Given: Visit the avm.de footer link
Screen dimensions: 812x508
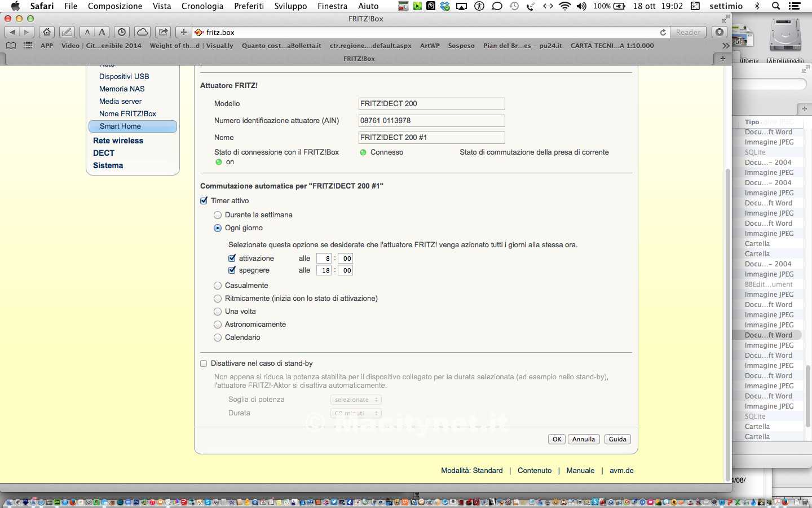Looking at the screenshot, I should [x=621, y=470].
